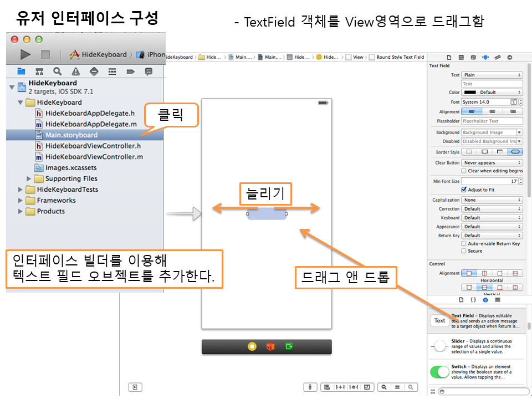Screen dimensions: 532x399
Task: Click the Placeholder text input field
Action: point(492,121)
